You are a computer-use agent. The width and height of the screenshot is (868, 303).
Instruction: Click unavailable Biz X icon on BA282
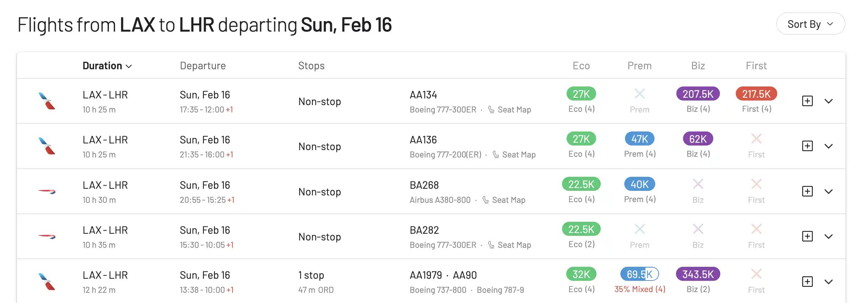click(x=698, y=229)
